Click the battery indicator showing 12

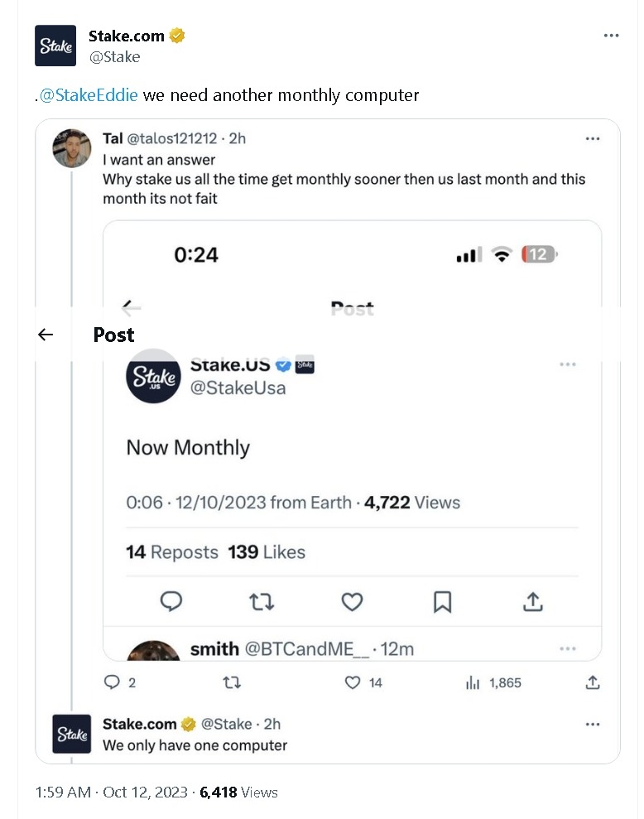(x=539, y=255)
